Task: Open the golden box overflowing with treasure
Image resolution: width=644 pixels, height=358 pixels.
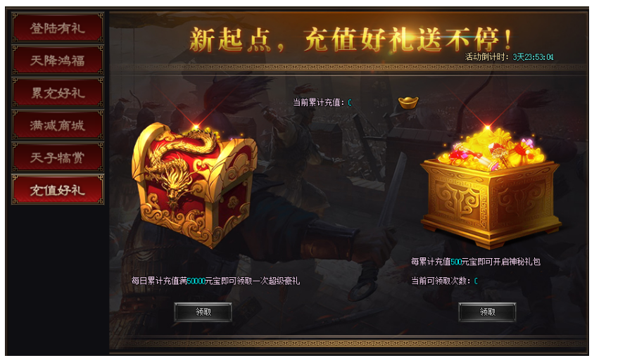Action: 491,187
